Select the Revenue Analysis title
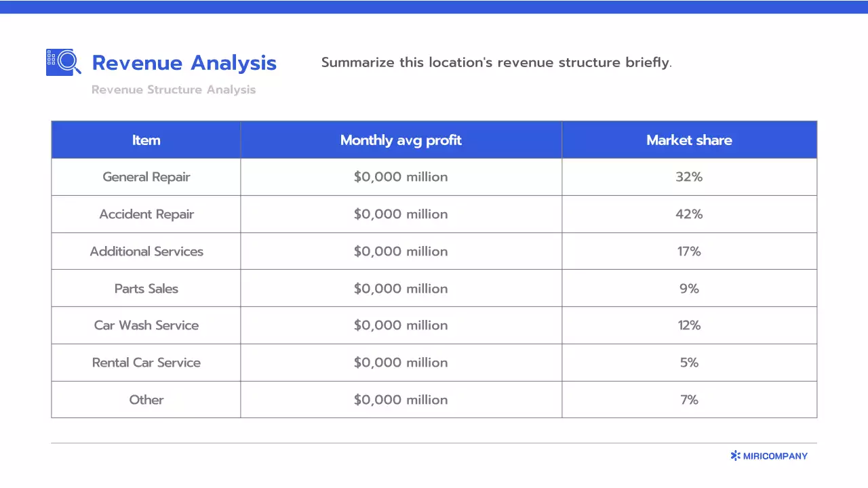The width and height of the screenshot is (868, 488). 184,63
